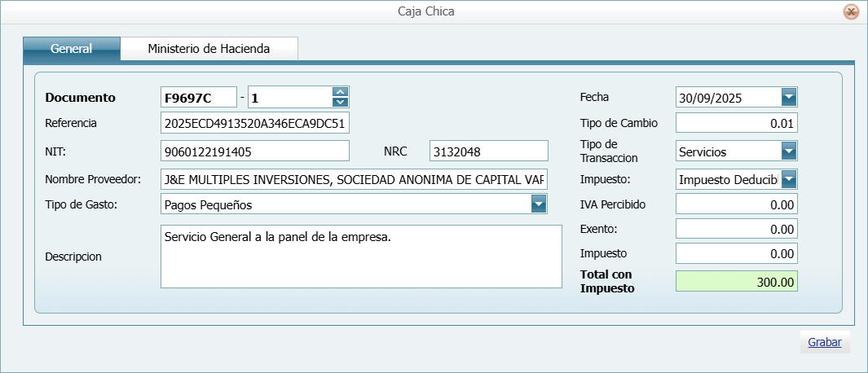The image size is (868, 373).
Task: Click the NRC input field
Action: (489, 151)
